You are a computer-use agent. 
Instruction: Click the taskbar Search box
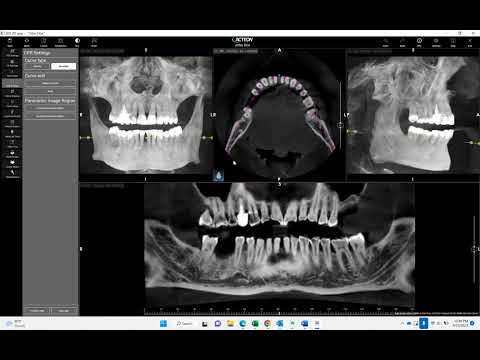click(x=184, y=323)
